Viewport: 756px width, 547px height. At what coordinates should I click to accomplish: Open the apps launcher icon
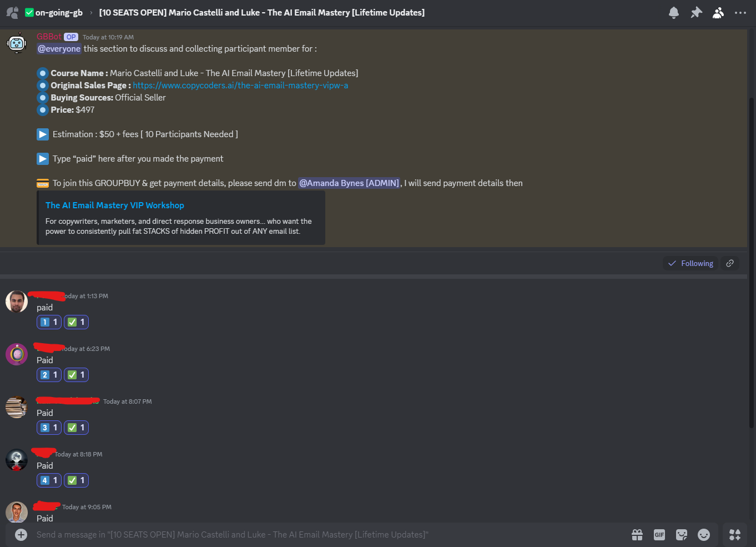click(735, 535)
